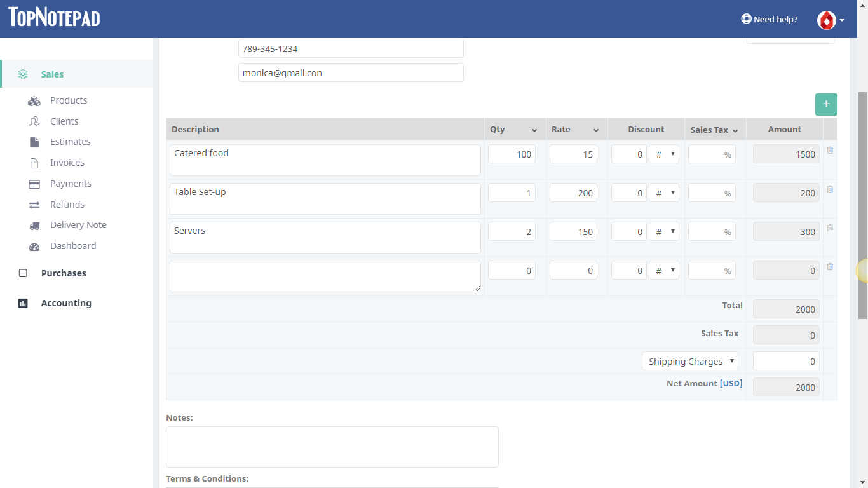Open discount type dropdown for Table Set-up
This screenshot has height=488, width=868.
coord(664,193)
